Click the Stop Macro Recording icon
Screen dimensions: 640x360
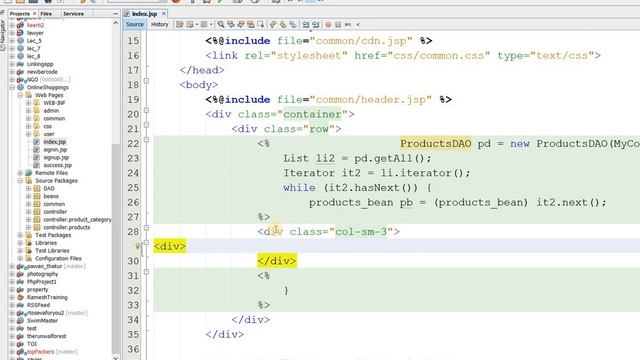338,24
